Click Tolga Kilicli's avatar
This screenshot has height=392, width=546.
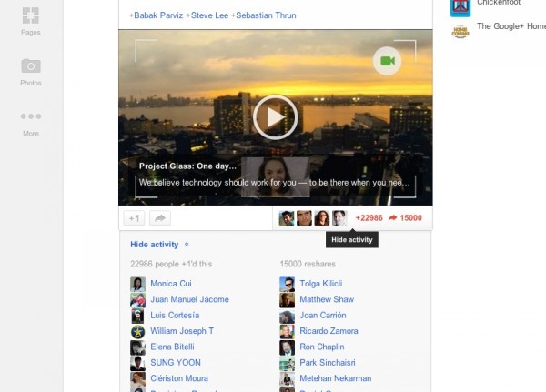click(x=288, y=284)
